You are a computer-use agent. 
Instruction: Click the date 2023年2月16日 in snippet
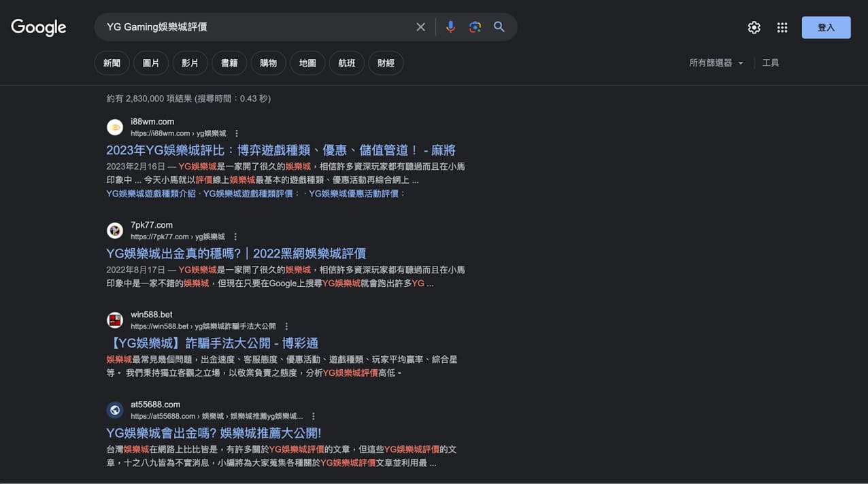coord(135,167)
